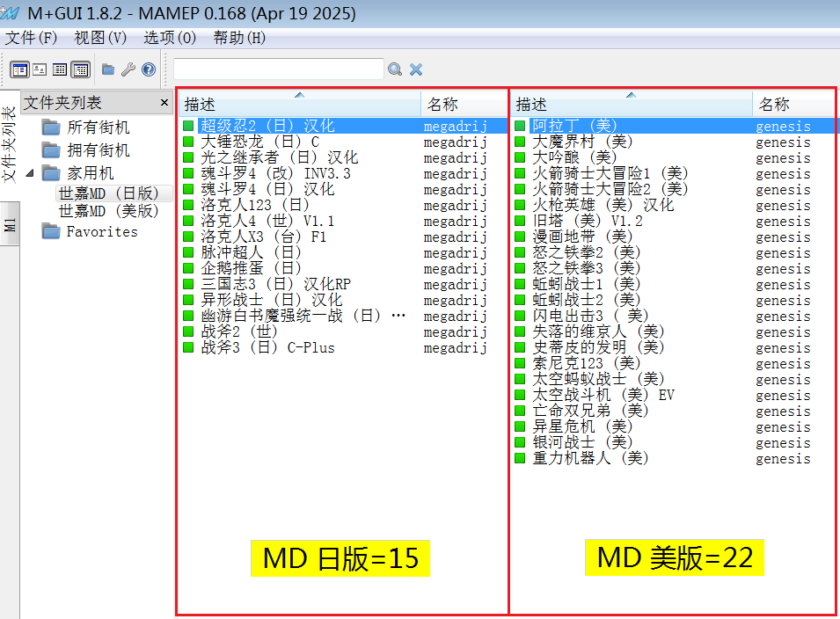Collapse the 家用机 tree node

click(x=30, y=173)
